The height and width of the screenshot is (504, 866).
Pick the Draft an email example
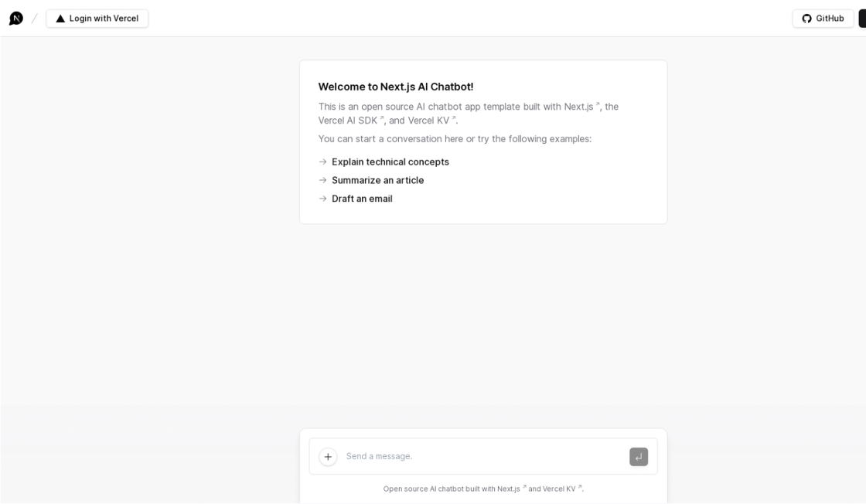click(362, 199)
